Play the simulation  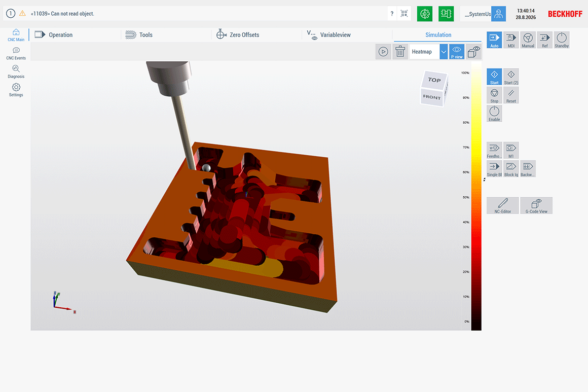[x=383, y=52]
